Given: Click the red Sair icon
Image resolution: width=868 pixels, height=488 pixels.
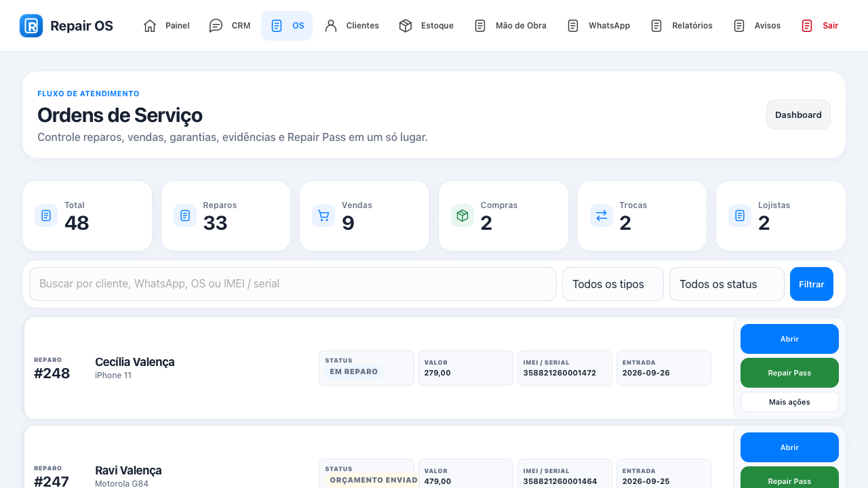Looking at the screenshot, I should 807,26.
